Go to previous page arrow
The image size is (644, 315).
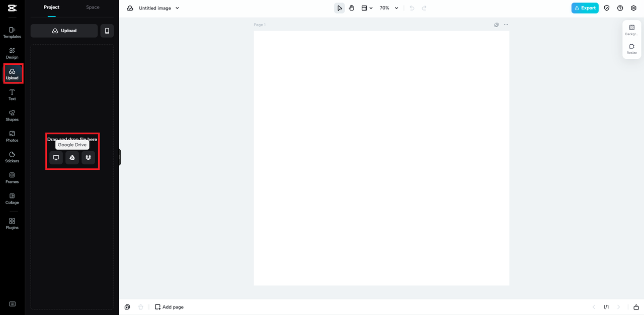[594, 307]
